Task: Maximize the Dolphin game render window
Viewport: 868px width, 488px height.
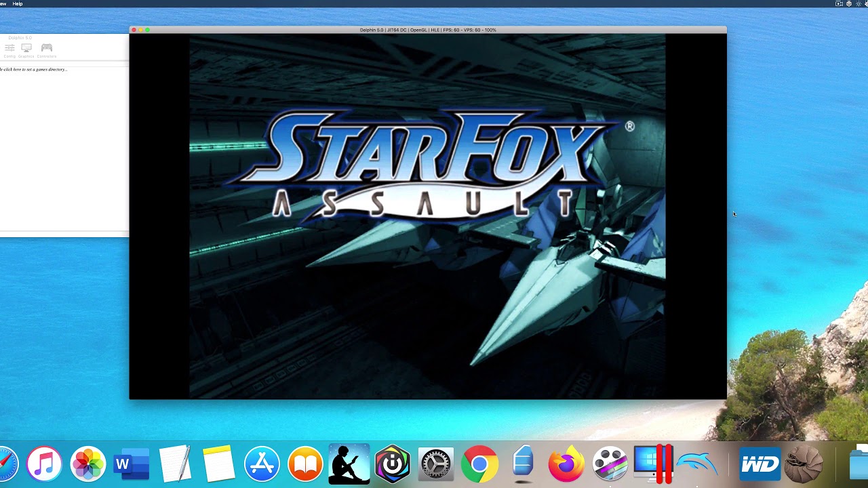Action: 147,30
